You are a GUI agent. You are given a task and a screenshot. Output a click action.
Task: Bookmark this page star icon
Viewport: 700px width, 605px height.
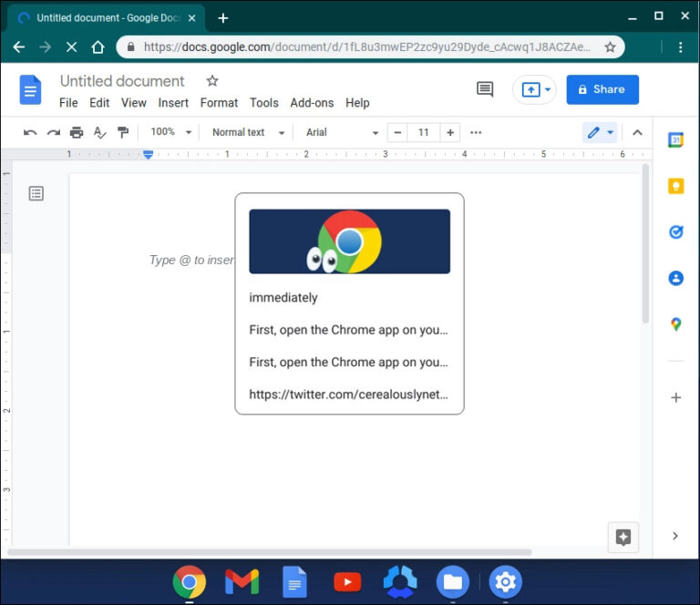[610, 46]
